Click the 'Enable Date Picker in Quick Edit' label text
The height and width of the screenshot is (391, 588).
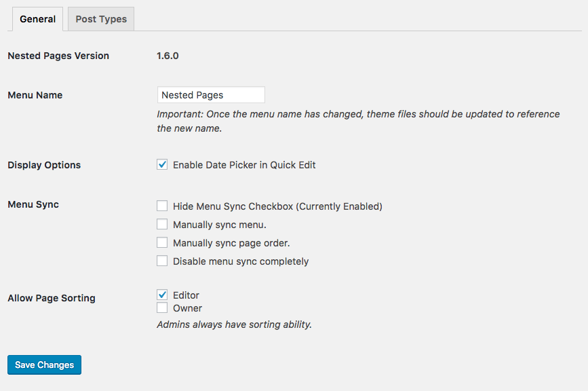[244, 165]
